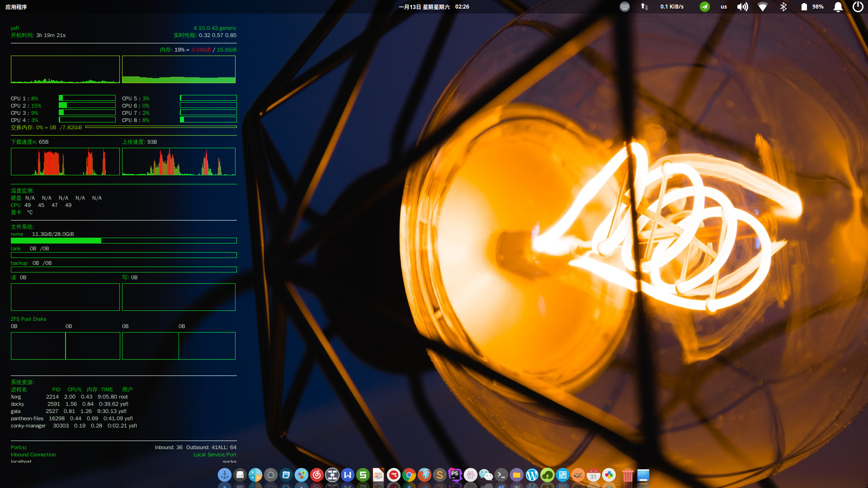Open WeChat from the dock
The width and height of the screenshot is (868, 488).
486,475
